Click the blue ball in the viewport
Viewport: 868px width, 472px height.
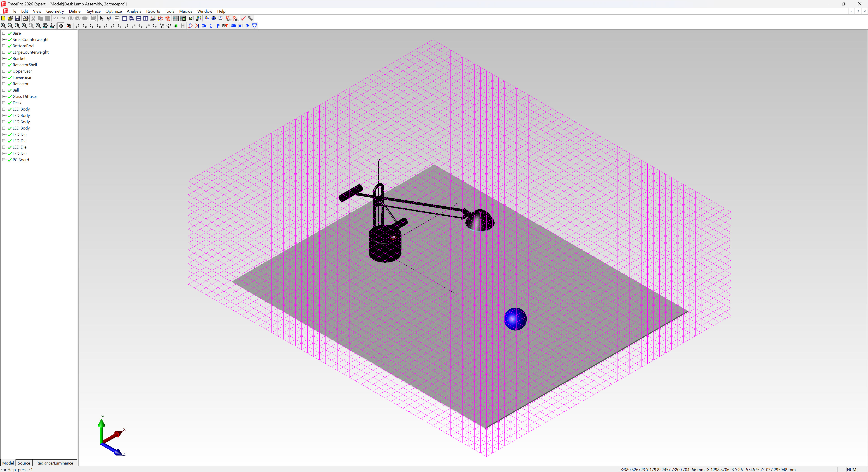(515, 319)
